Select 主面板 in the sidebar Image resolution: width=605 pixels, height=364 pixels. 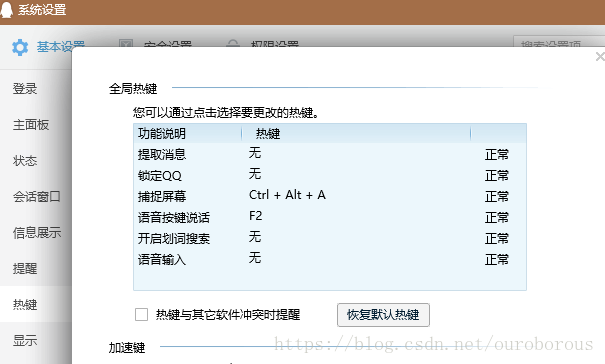point(31,125)
